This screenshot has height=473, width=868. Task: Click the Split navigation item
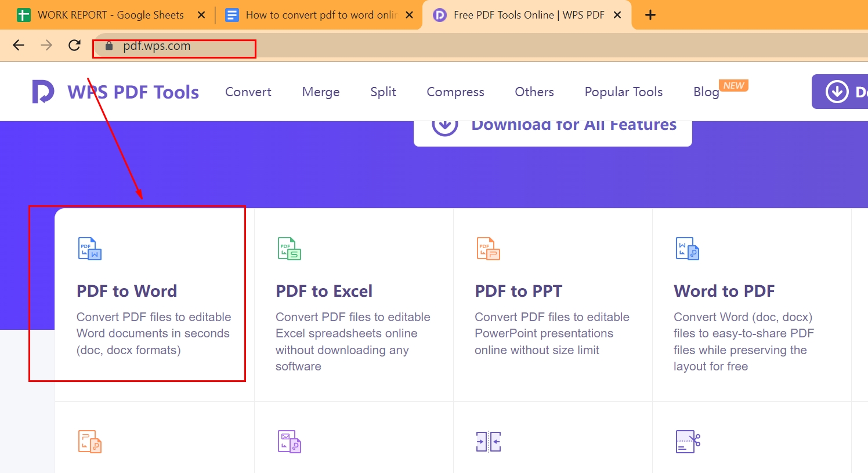pos(383,92)
